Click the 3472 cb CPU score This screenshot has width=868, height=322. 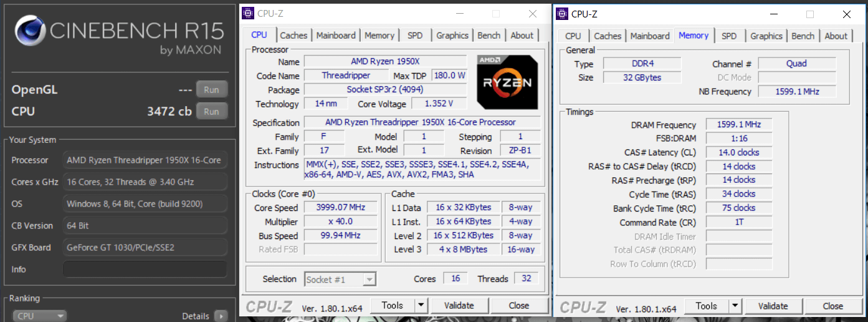pos(169,112)
